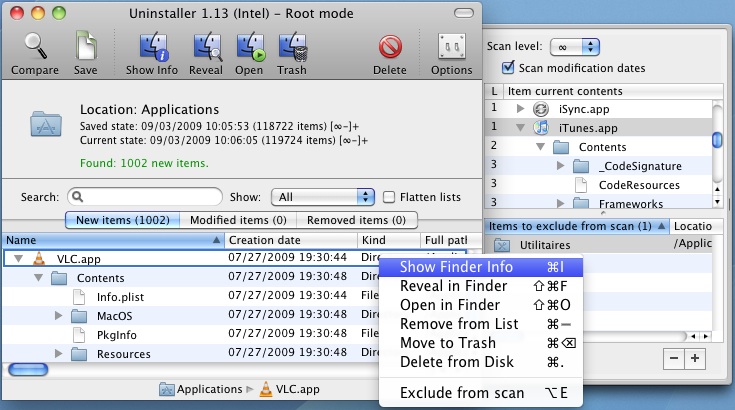Click inside the Search input field

pyautogui.click(x=145, y=197)
